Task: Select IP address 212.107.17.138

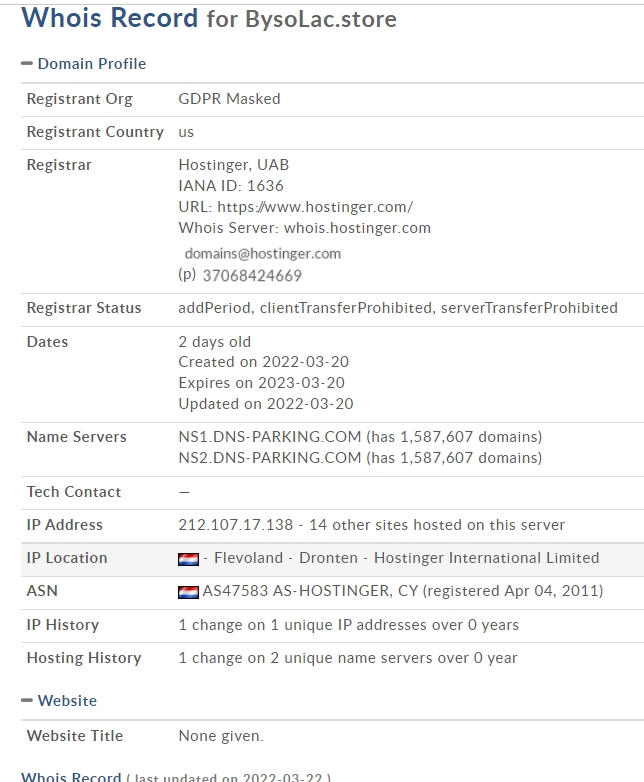Action: (x=235, y=525)
